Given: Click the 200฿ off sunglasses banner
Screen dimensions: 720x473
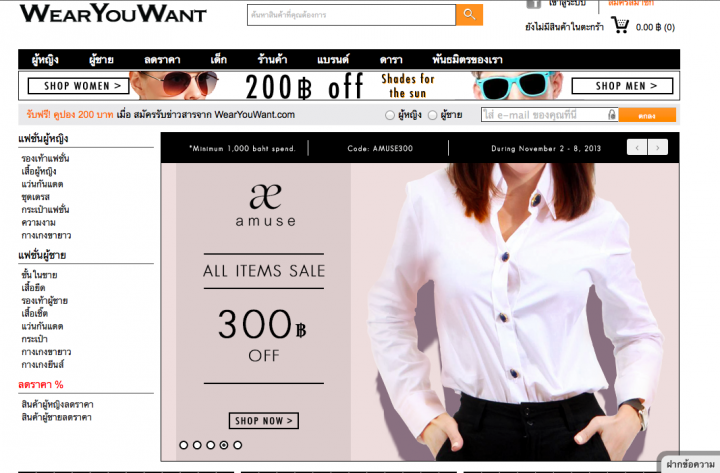Looking at the screenshot, I should 348,86.
